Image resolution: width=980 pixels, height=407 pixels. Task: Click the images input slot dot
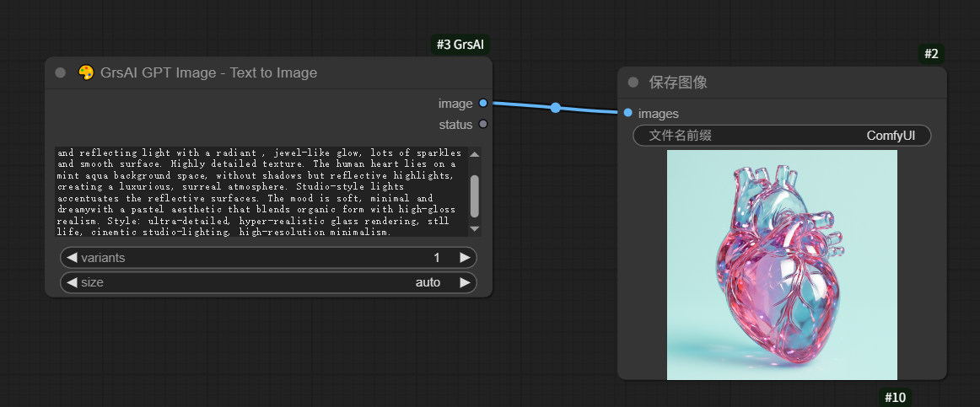tap(627, 113)
